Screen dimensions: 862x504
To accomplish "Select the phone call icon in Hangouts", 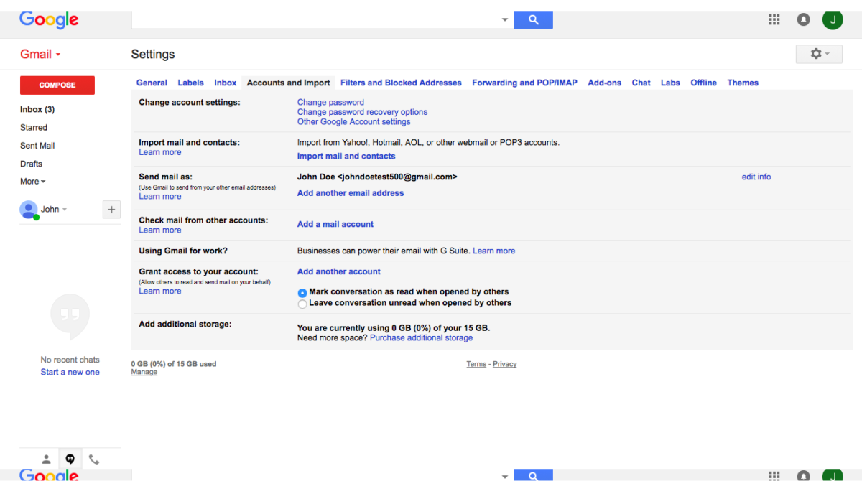I will 94,459.
